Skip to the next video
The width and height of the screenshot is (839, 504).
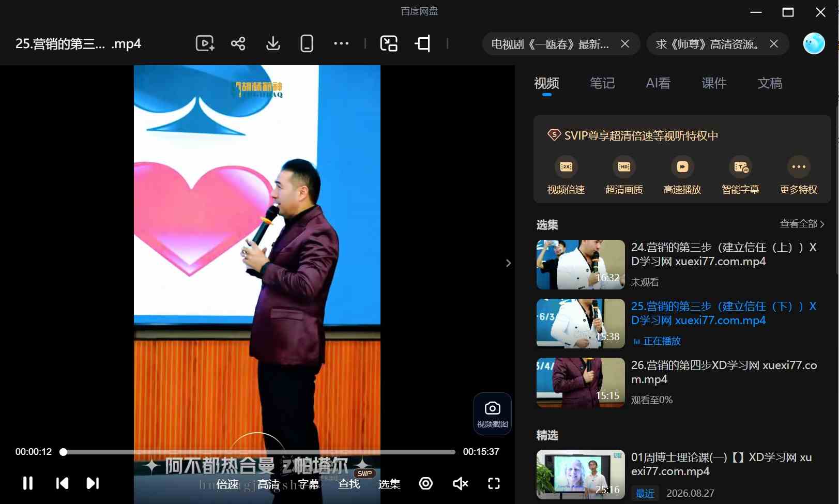[93, 483]
